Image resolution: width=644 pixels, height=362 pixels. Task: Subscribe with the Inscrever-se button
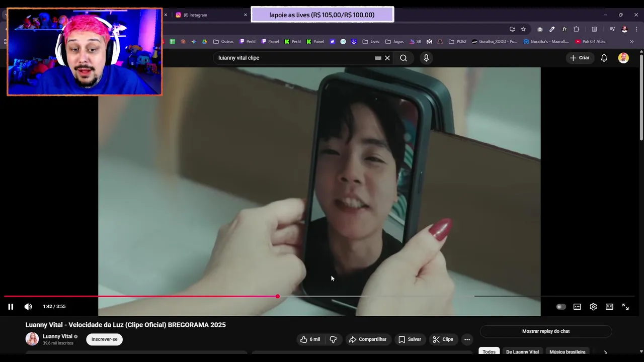coord(105,339)
